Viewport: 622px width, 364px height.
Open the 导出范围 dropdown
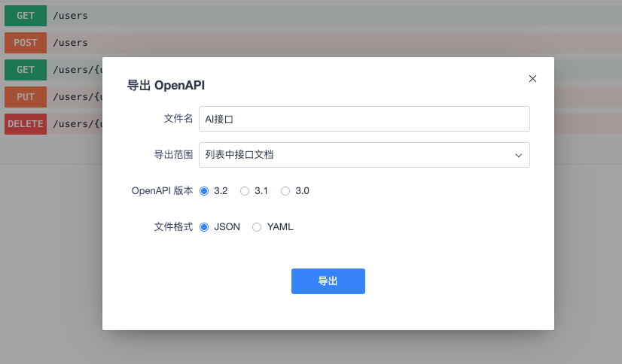pyautogui.click(x=364, y=155)
